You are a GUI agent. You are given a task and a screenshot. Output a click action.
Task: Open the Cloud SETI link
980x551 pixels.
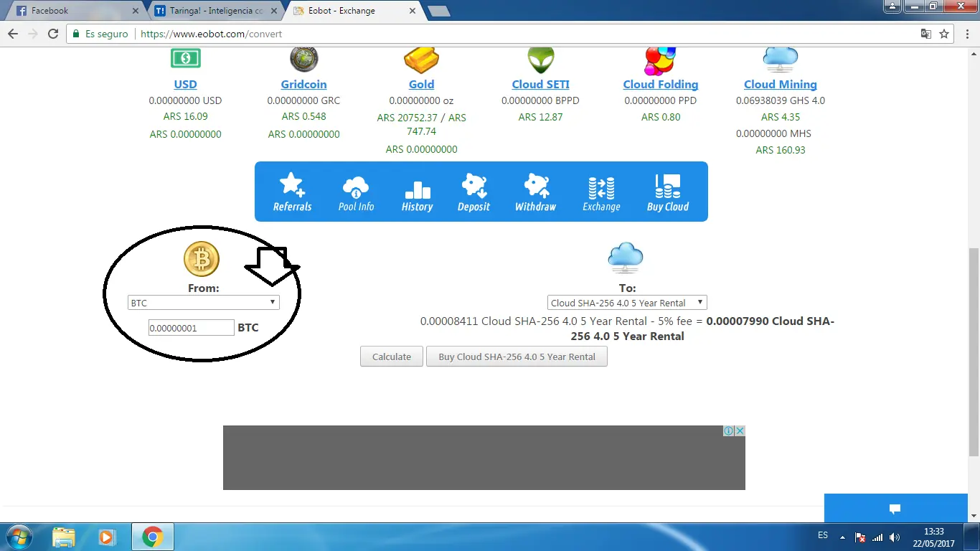(x=541, y=84)
